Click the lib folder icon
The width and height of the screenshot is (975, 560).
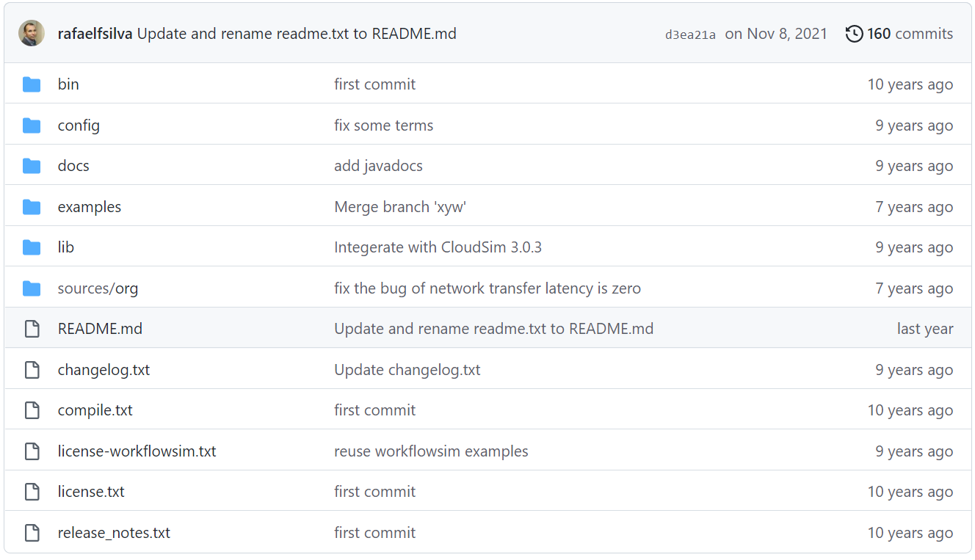pos(32,247)
